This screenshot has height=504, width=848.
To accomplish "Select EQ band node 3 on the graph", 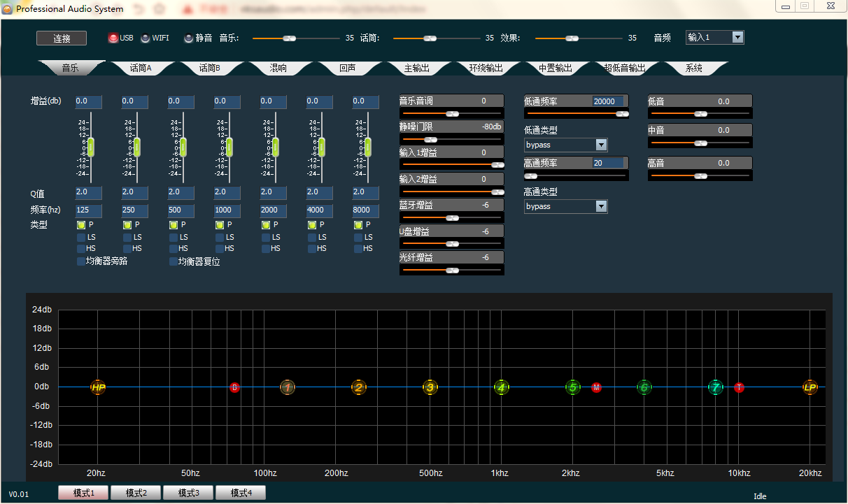I will [x=430, y=387].
